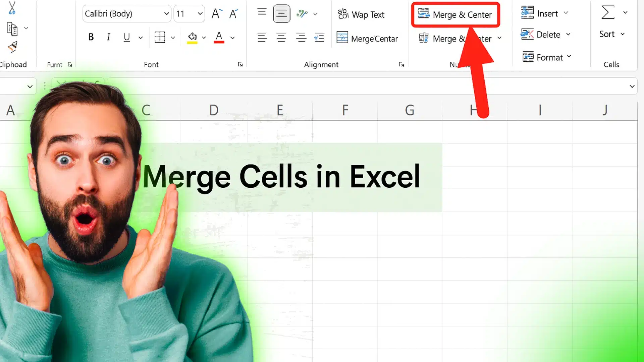Open the font size 11 dropdown
644x362 pixels.
tap(200, 14)
